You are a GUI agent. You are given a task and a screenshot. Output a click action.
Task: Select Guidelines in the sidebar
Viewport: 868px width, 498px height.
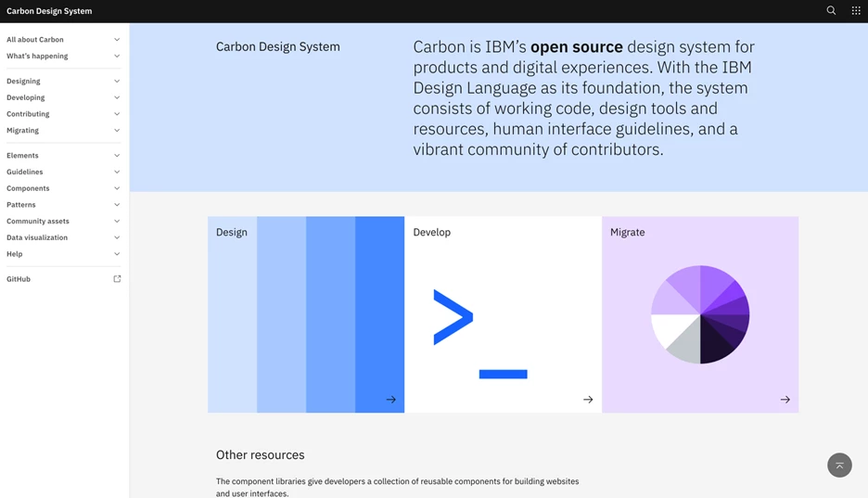click(x=24, y=172)
